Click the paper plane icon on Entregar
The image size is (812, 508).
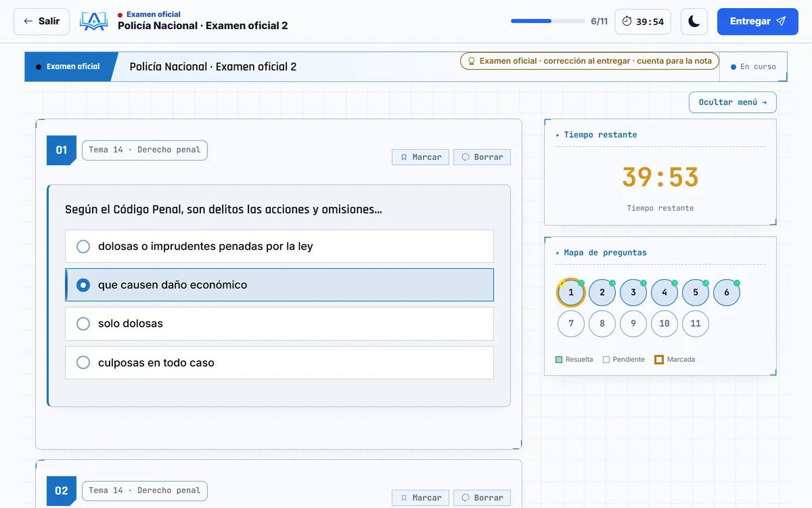click(x=781, y=22)
